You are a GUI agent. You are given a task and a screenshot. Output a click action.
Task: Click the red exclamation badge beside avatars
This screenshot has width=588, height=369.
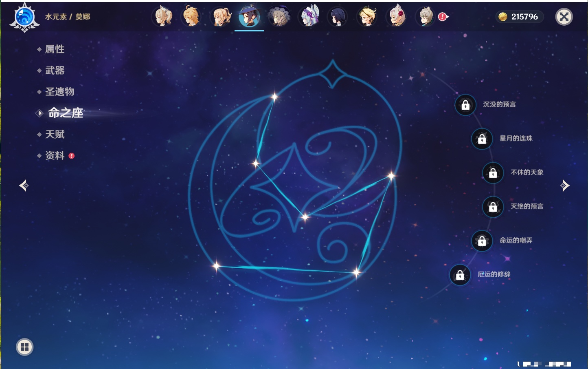pyautogui.click(x=443, y=17)
